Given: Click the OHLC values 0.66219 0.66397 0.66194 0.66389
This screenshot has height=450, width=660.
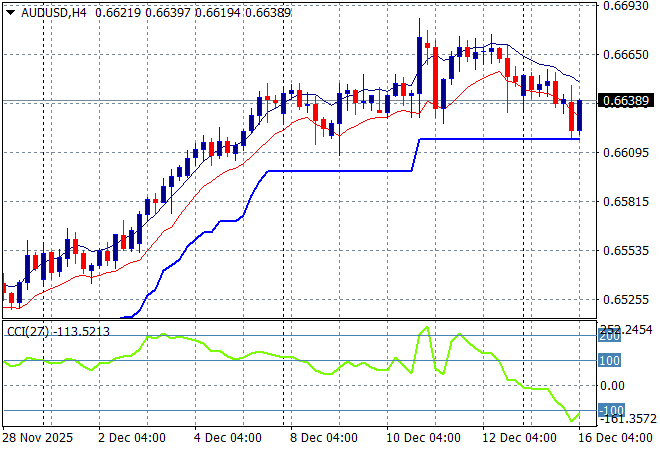Looking at the screenshot, I should click(193, 13).
